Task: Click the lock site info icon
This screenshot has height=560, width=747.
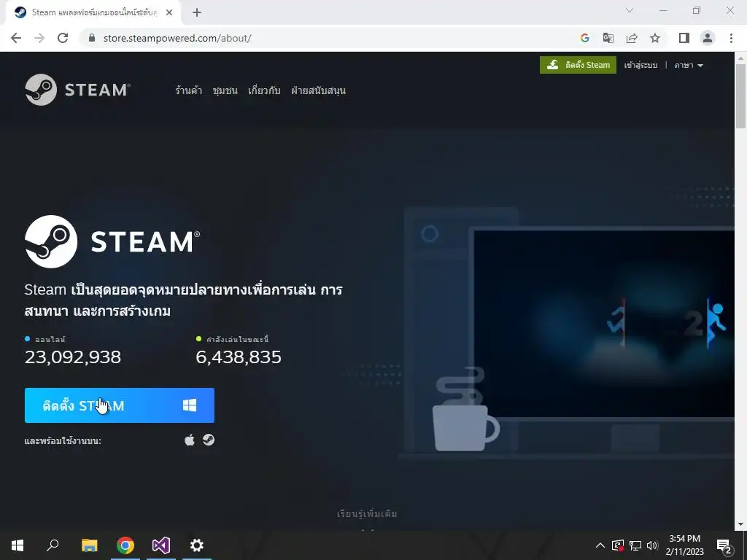Action: click(93, 38)
